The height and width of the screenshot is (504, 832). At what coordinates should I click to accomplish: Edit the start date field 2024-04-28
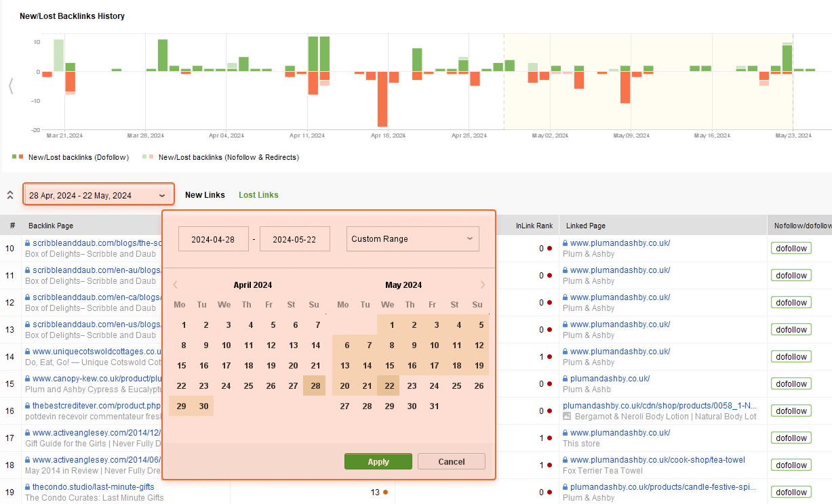click(x=214, y=239)
